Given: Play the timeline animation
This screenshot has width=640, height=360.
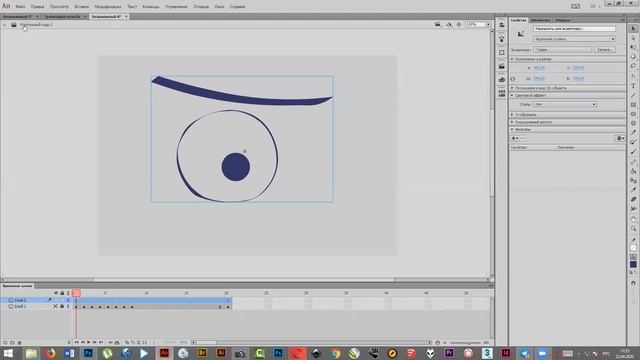Looking at the screenshot, I should click(x=88, y=342).
